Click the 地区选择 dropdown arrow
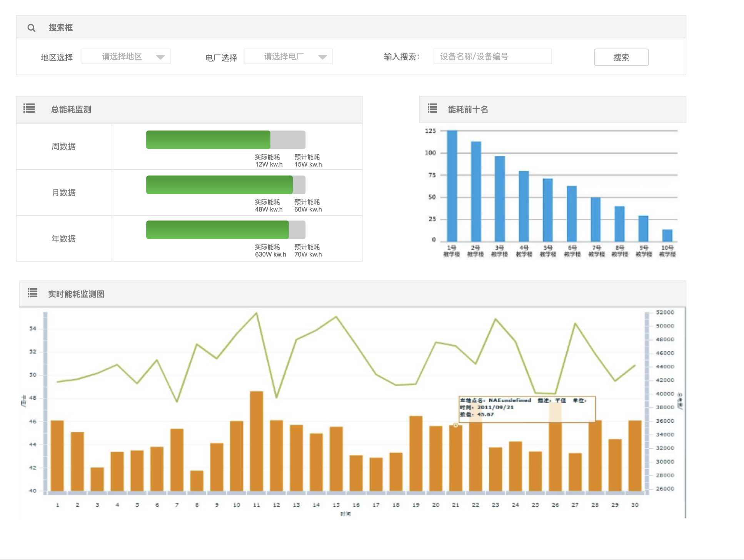 160,57
